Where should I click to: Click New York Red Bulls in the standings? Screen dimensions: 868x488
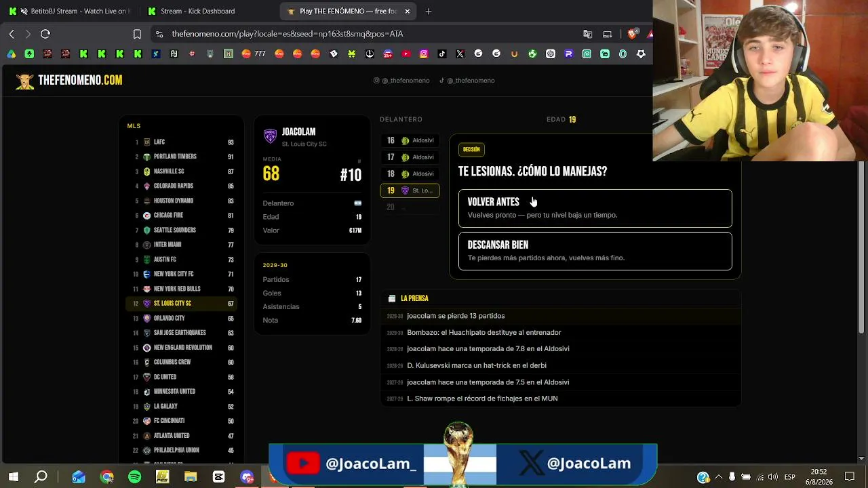point(182,289)
